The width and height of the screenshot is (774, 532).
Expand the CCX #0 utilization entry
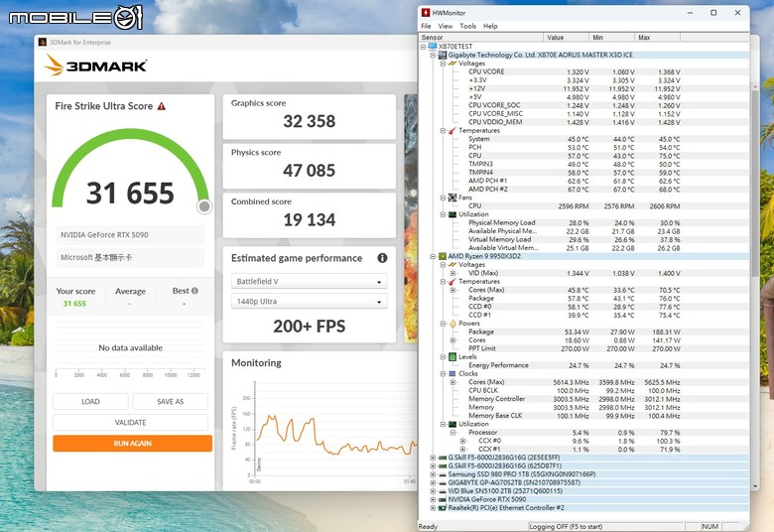tap(462, 441)
